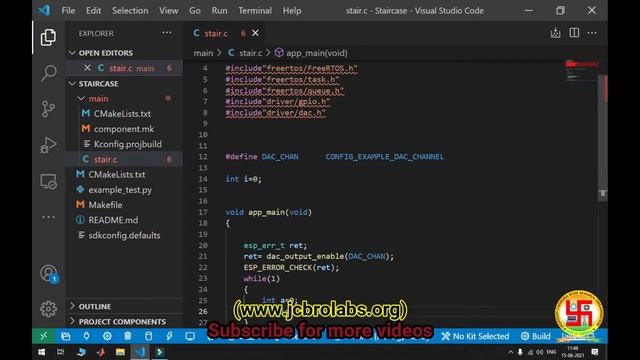The height and width of the screenshot is (360, 640).
Task: Close stair.c in Open Editors list
Action: pos(87,68)
